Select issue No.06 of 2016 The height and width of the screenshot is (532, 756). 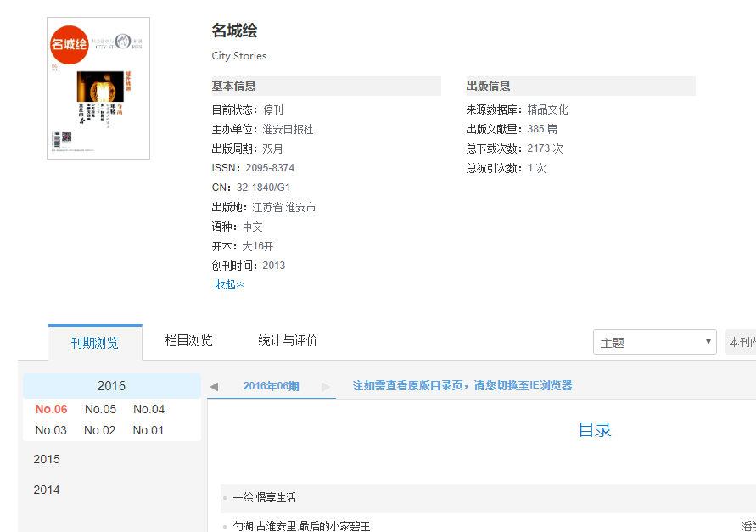[x=51, y=410]
